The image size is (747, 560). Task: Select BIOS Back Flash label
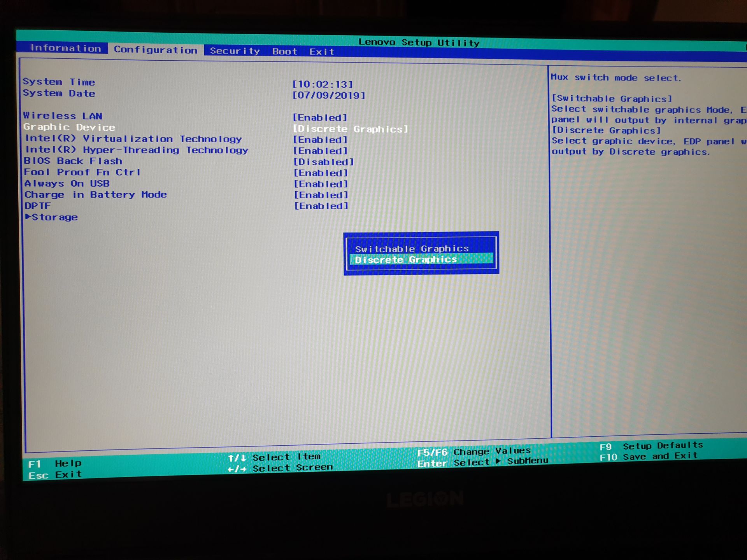click(73, 161)
